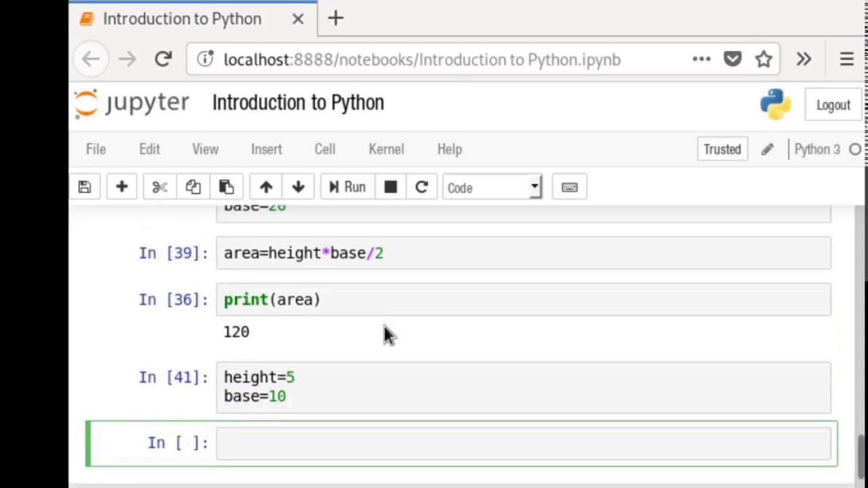The image size is (868, 488).
Task: Rename notebook title Introduction to Python
Action: [298, 103]
